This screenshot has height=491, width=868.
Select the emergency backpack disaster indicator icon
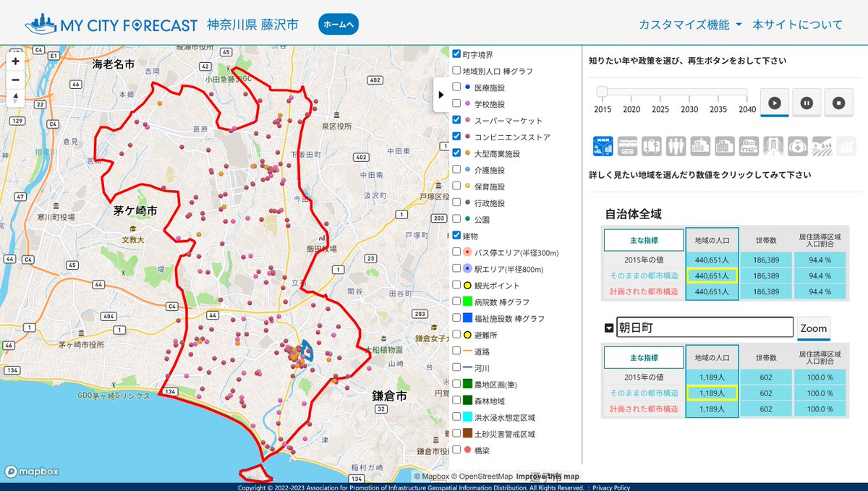click(798, 146)
